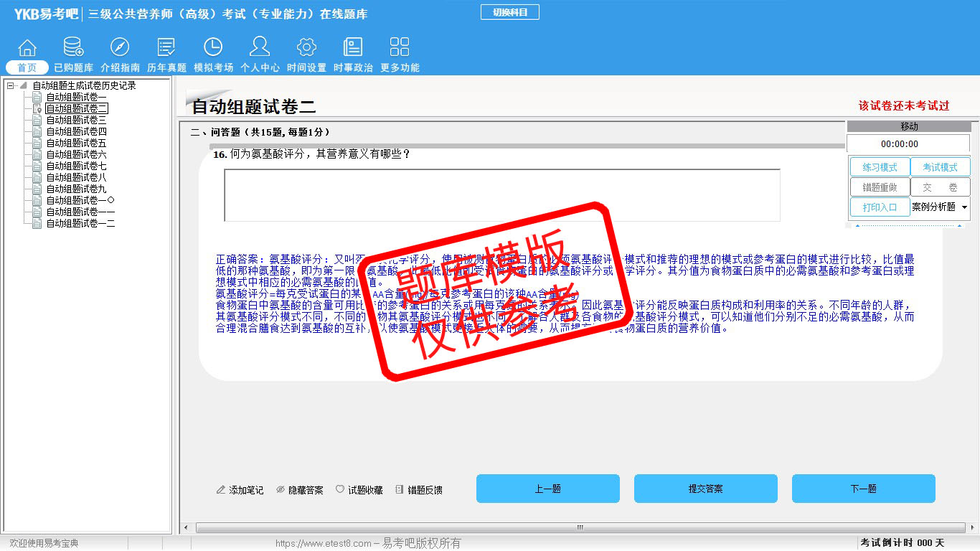
Task: Click the horizontal scrollbar at the bottom
Action: tap(580, 528)
